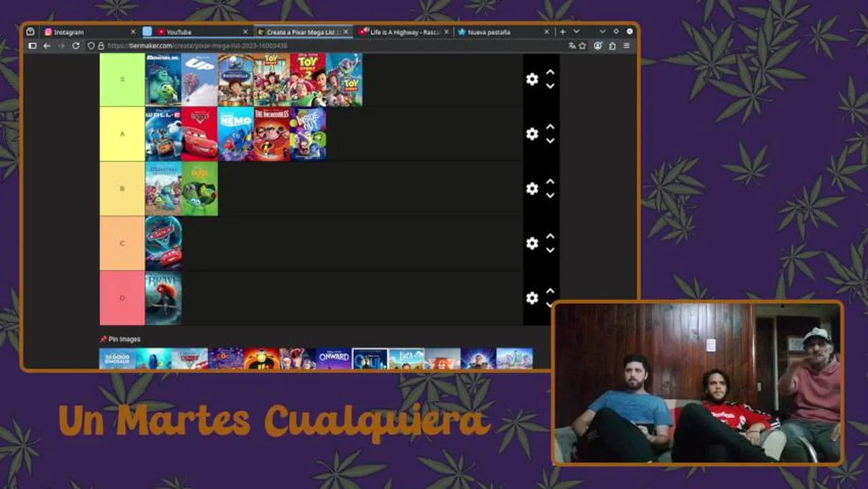Click the red D tier label
The width and height of the screenshot is (868, 489).
pyautogui.click(x=122, y=298)
